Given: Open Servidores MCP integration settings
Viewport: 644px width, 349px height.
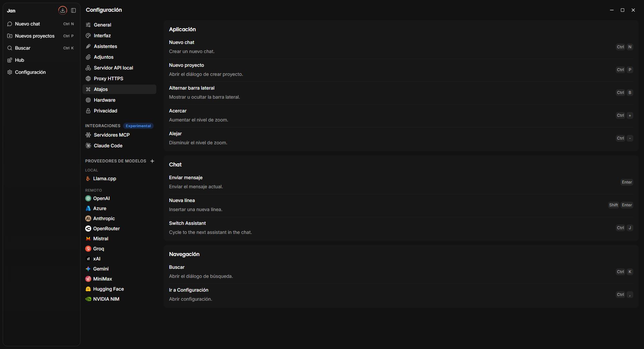Looking at the screenshot, I should pyautogui.click(x=119, y=135).
